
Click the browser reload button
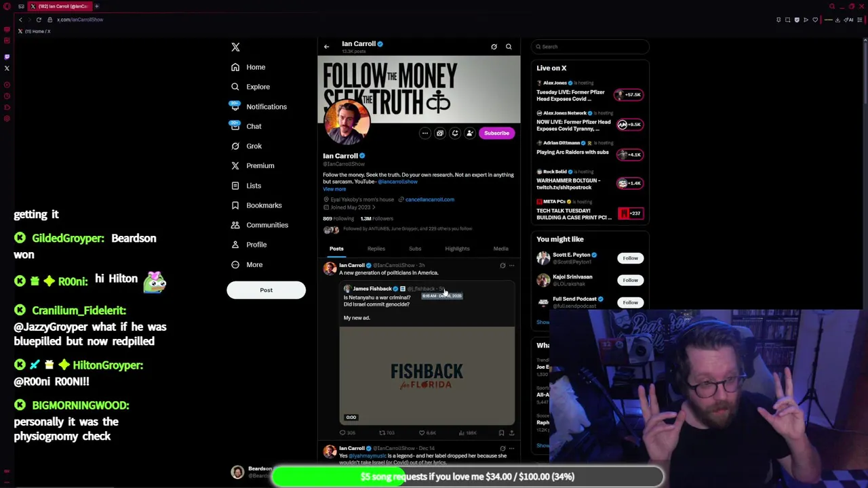pyautogui.click(x=39, y=20)
